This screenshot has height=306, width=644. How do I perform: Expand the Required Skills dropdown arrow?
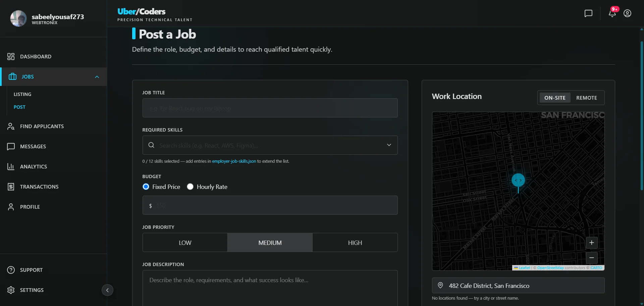click(x=389, y=145)
